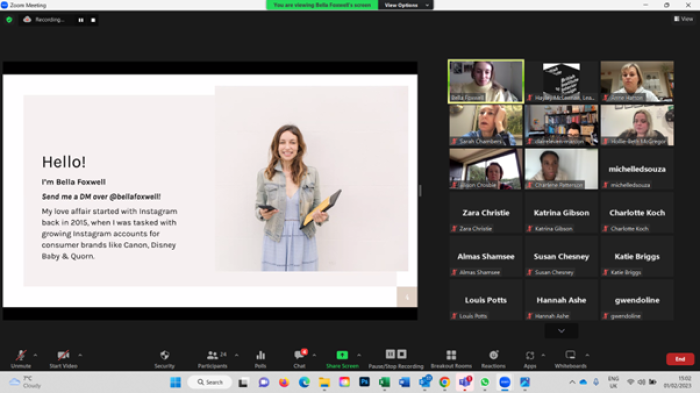Open Word from the taskbar
This screenshot has height=393, width=700.
[404, 382]
